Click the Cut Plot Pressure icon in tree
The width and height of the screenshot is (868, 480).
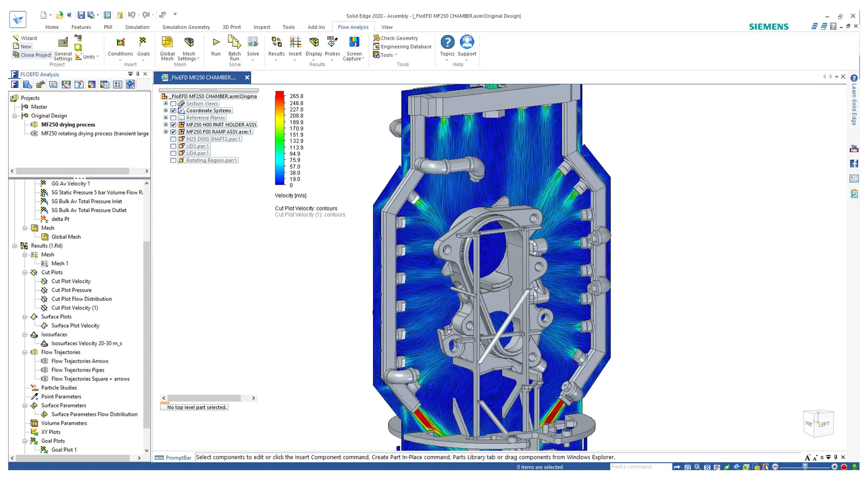44,290
